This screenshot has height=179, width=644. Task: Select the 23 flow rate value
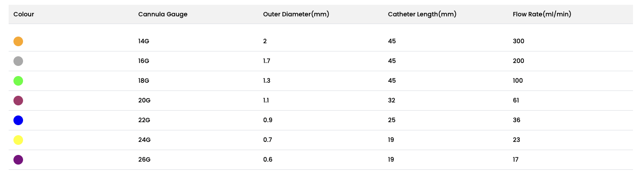pos(516,140)
